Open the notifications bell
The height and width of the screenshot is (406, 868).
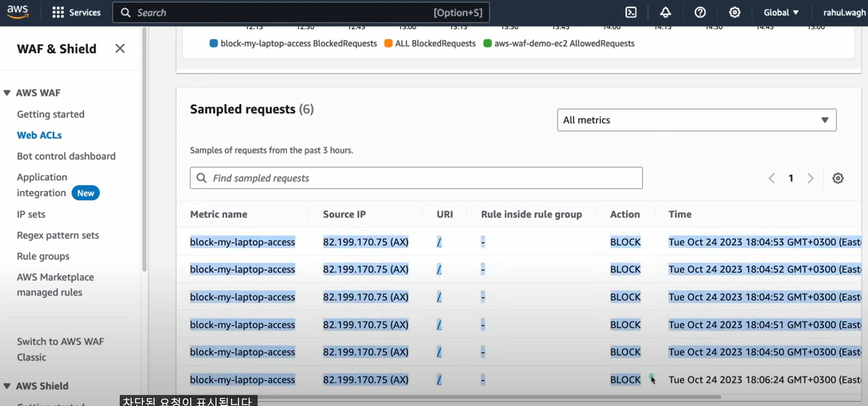(x=665, y=12)
